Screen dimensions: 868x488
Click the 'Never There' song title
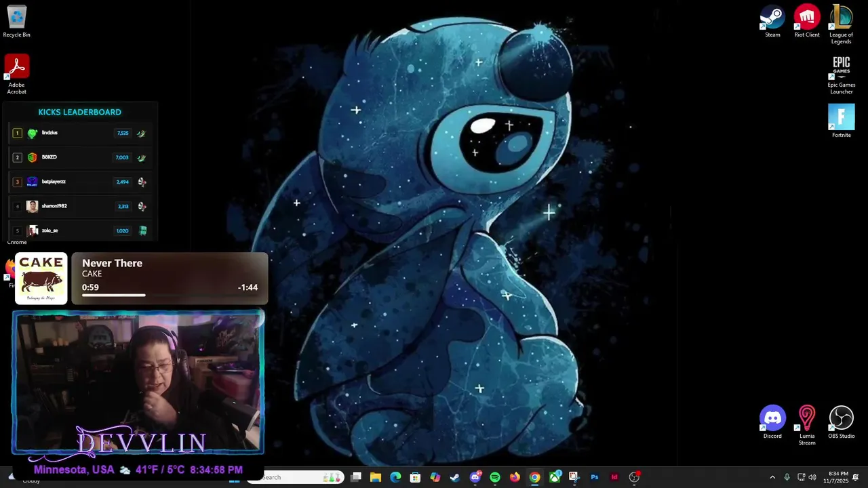click(112, 263)
